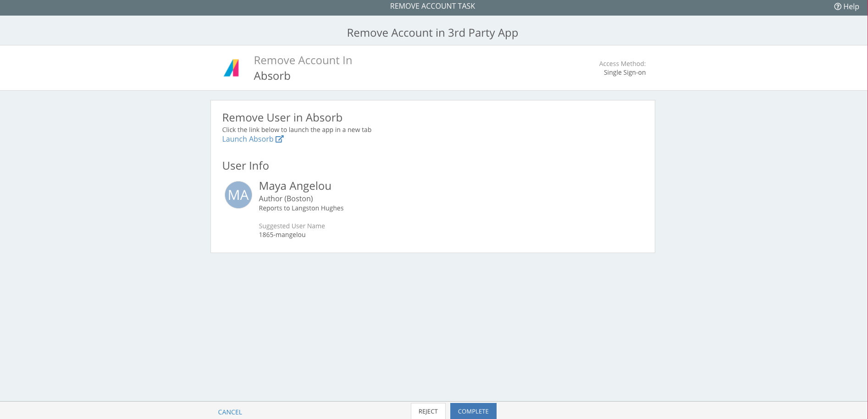This screenshot has width=868, height=419.
Task: Click the Absorb app name beside the logo
Action: coord(272,76)
